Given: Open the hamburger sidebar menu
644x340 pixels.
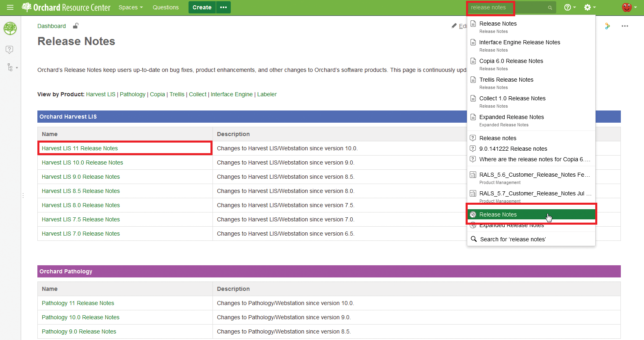Looking at the screenshot, I should coord(10,7).
